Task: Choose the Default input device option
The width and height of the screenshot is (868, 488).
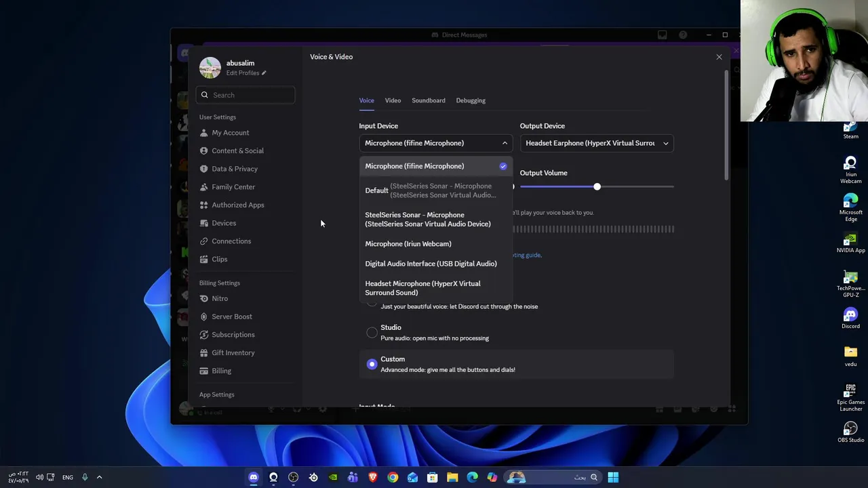Action: pos(435,190)
